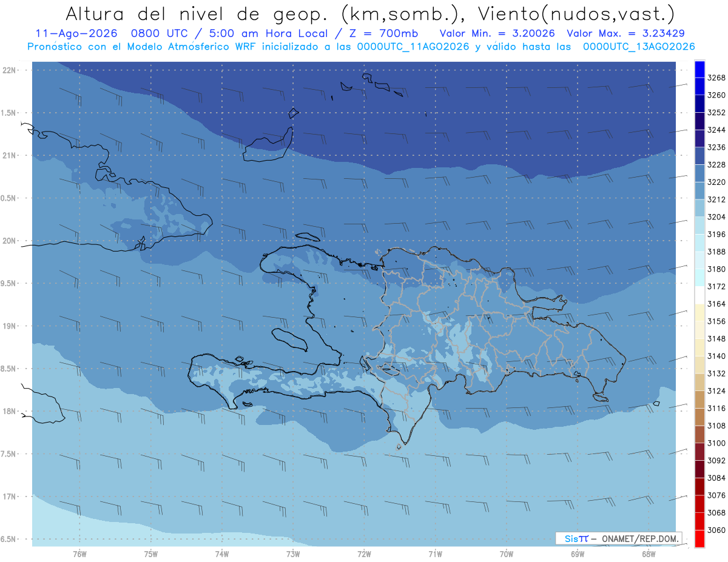Click the 69W longitude label

pyautogui.click(x=577, y=554)
